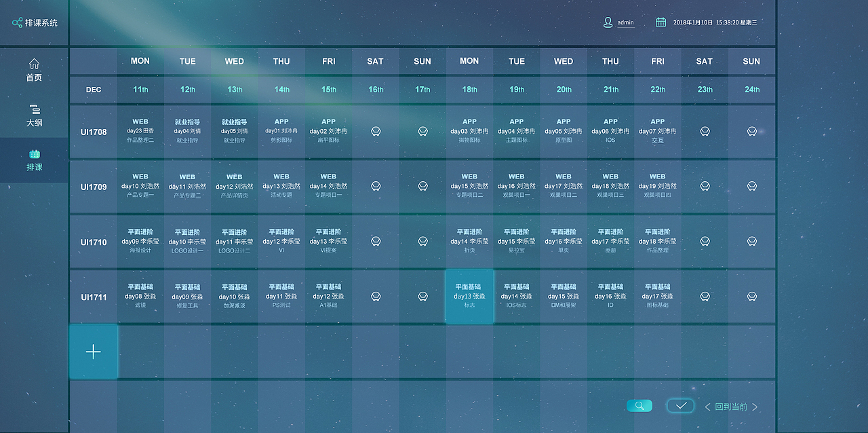Open the day03 刘沛冉 拟物图标 lesson cell
This screenshot has width=868, height=433.
point(469,131)
